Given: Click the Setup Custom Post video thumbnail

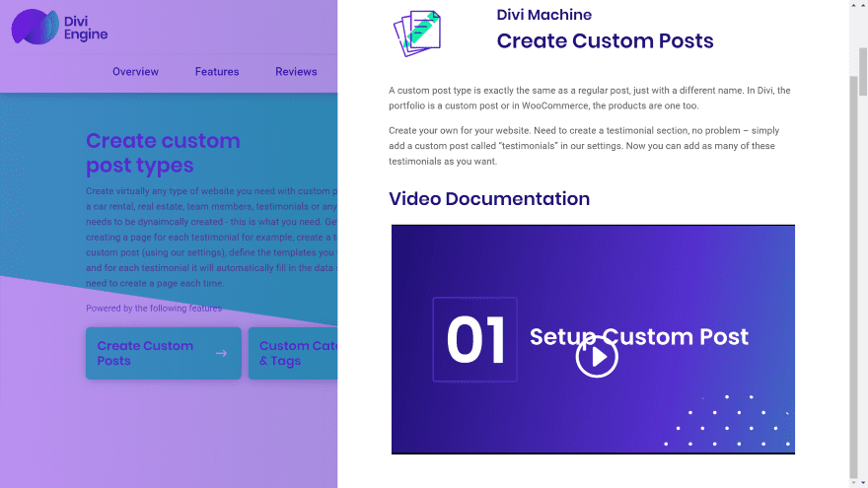Looking at the screenshot, I should pyautogui.click(x=593, y=339).
